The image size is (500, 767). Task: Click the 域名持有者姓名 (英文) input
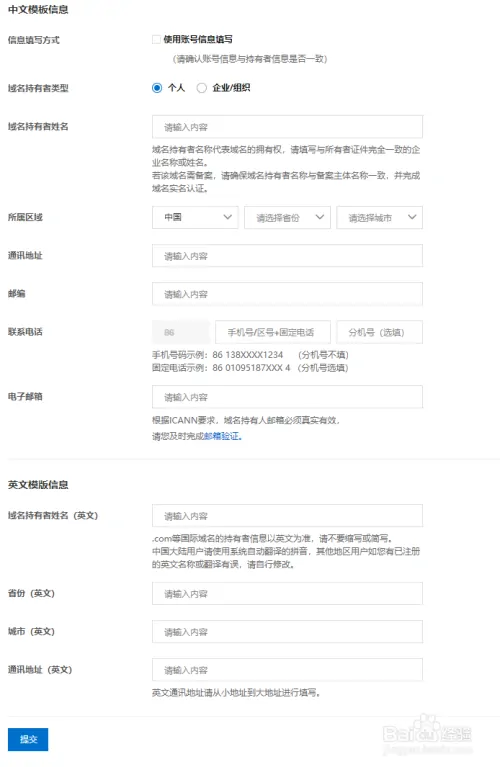pyautogui.click(x=287, y=516)
